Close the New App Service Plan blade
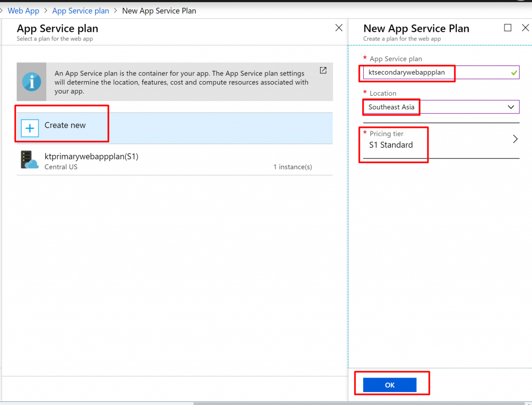The width and height of the screenshot is (532, 405). tap(525, 28)
